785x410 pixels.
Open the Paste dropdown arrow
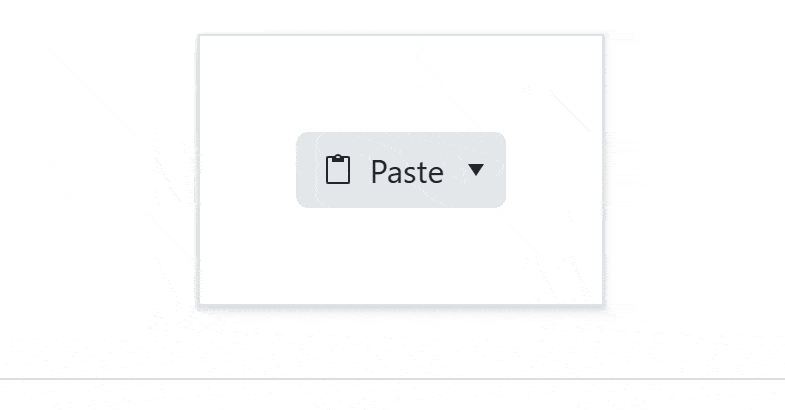(x=476, y=170)
